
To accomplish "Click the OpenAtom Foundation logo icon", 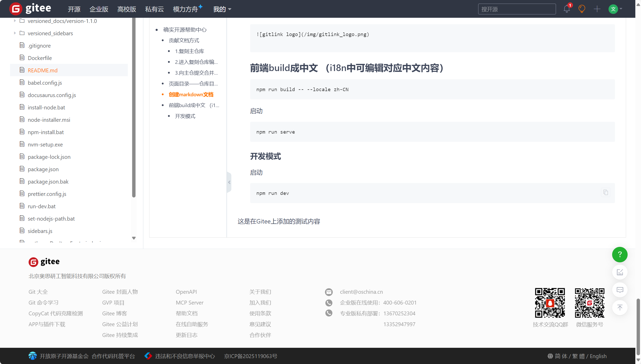I will [33, 356].
